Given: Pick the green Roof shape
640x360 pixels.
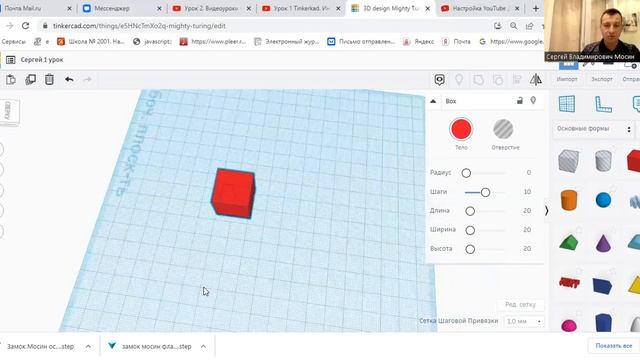Looking at the screenshot, I should [569, 242].
